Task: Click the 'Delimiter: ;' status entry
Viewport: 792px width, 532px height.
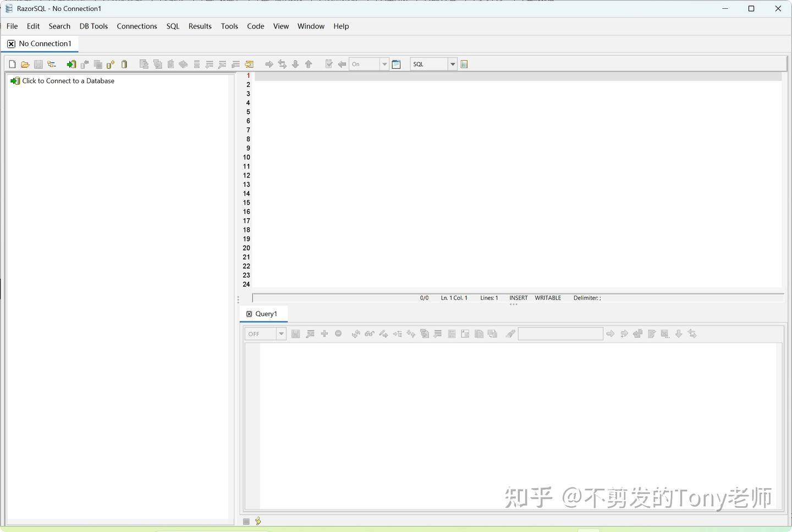Action: [x=587, y=298]
